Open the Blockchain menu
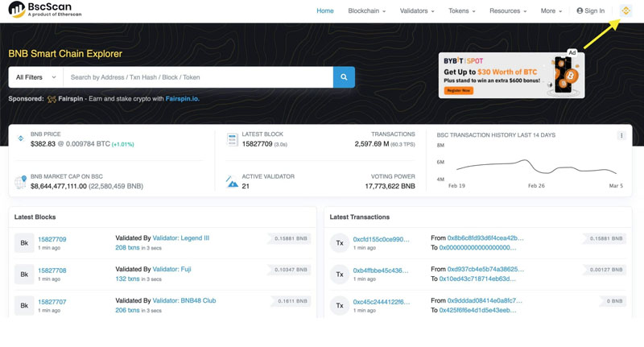 [x=367, y=10]
